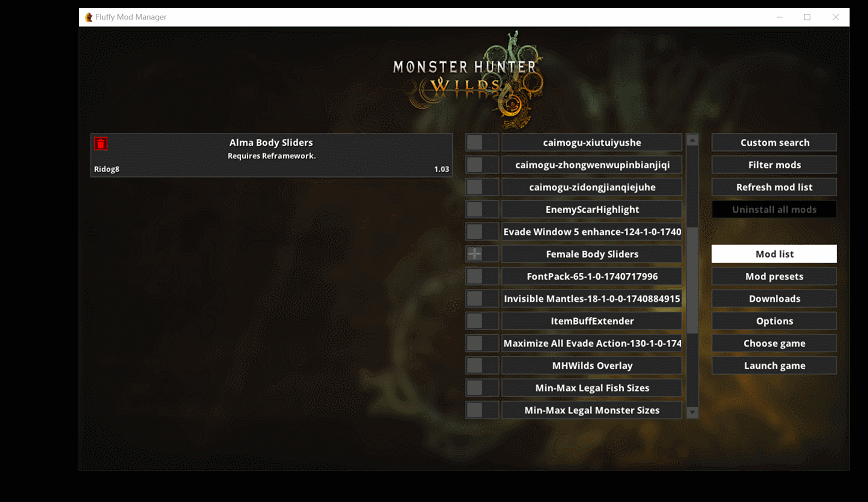
Task: Click the red trash icon on Alma Body Sliders
Action: (101, 144)
